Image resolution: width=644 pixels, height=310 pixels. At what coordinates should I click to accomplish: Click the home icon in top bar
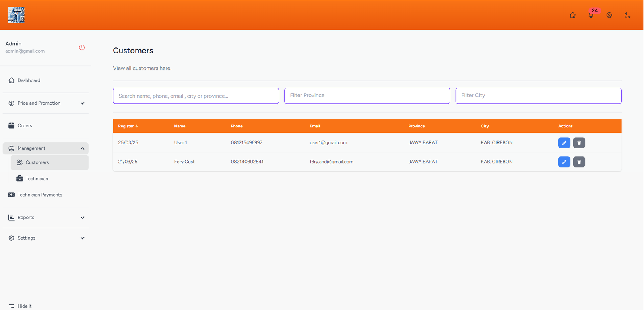tap(572, 15)
